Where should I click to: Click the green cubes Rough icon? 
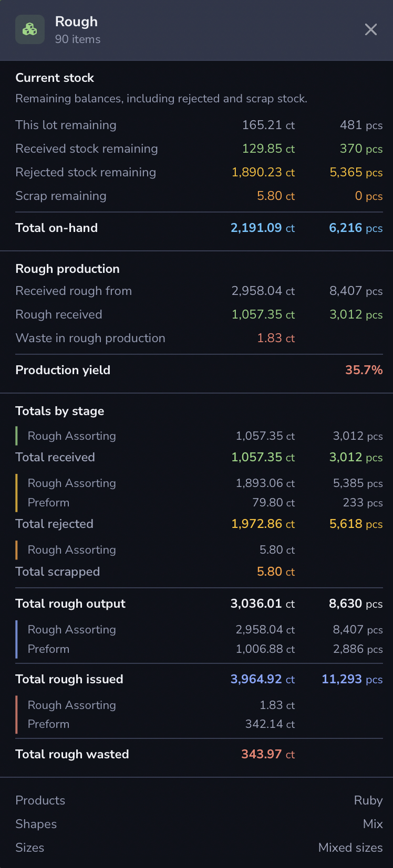(30, 29)
